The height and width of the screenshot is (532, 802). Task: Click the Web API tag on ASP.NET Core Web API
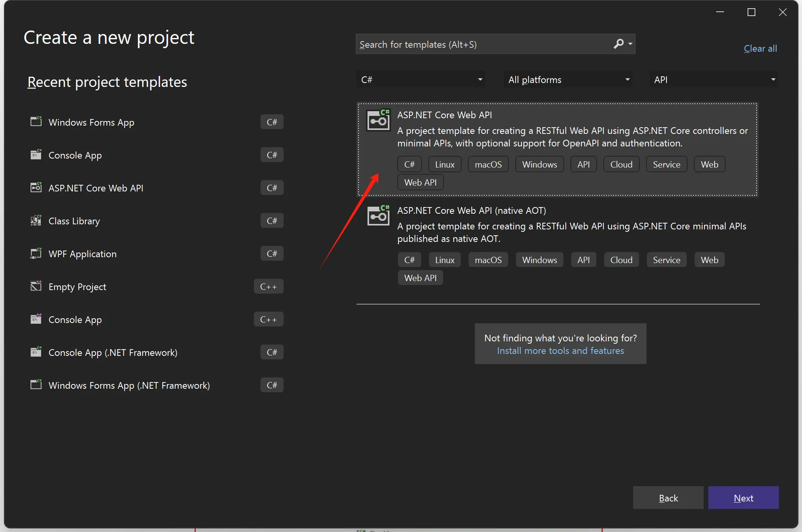click(x=420, y=182)
